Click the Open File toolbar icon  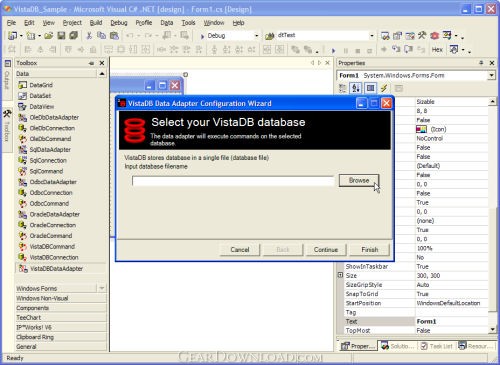pyautogui.click(x=49, y=35)
